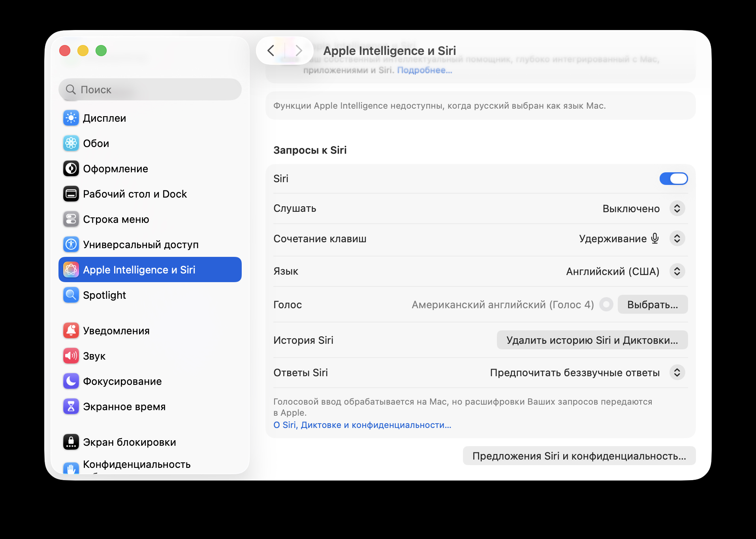Open the Подробнее… link

(425, 70)
